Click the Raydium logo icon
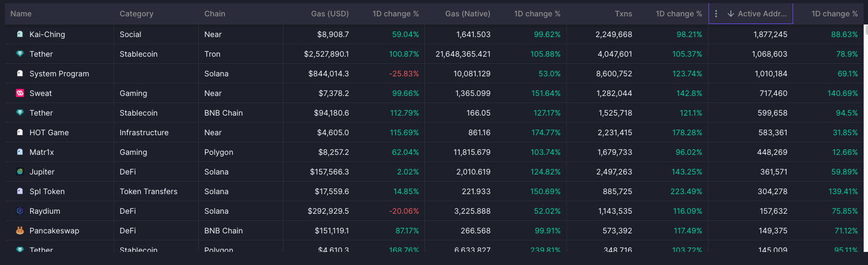The image size is (868, 265). (x=20, y=211)
